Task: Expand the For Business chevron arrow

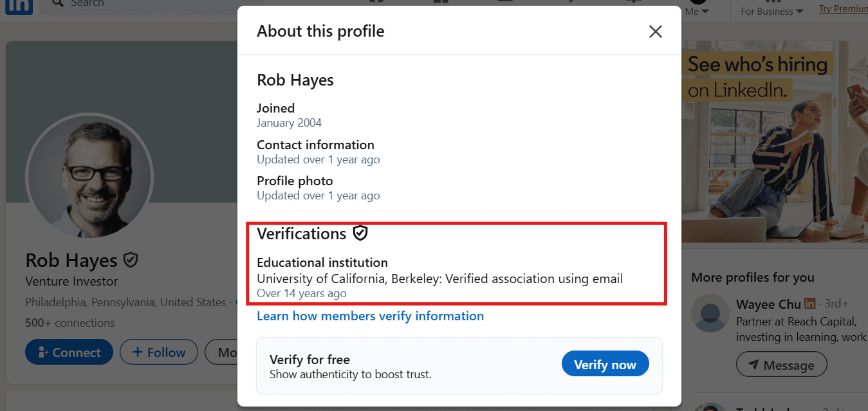Action: (799, 11)
